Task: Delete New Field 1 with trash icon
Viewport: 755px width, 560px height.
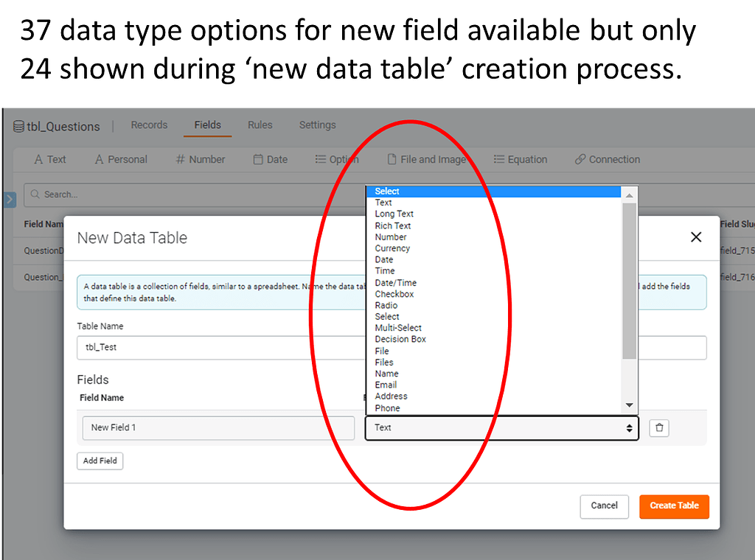Action: 658,427
